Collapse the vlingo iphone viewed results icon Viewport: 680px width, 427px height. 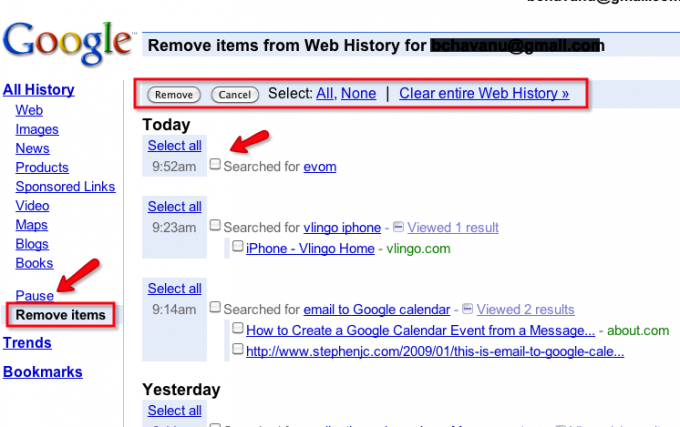click(398, 227)
